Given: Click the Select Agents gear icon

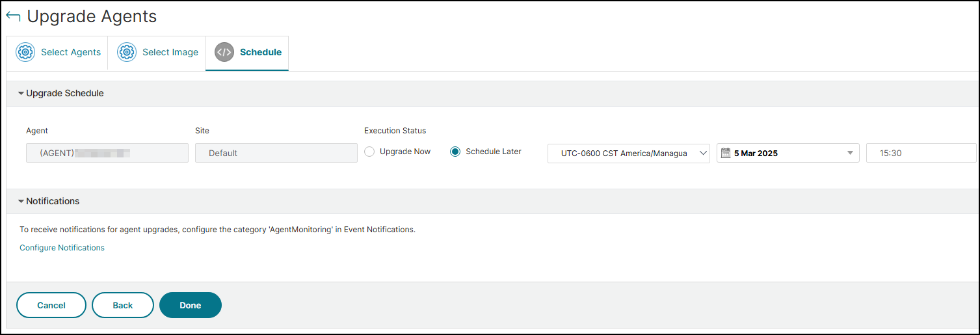Looking at the screenshot, I should 25,53.
